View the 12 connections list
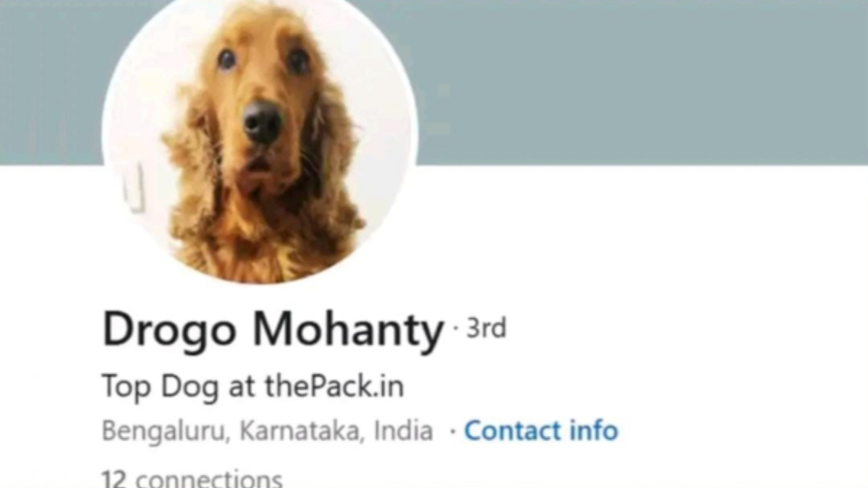Viewport: 868px width, 488px height. pyautogui.click(x=192, y=479)
